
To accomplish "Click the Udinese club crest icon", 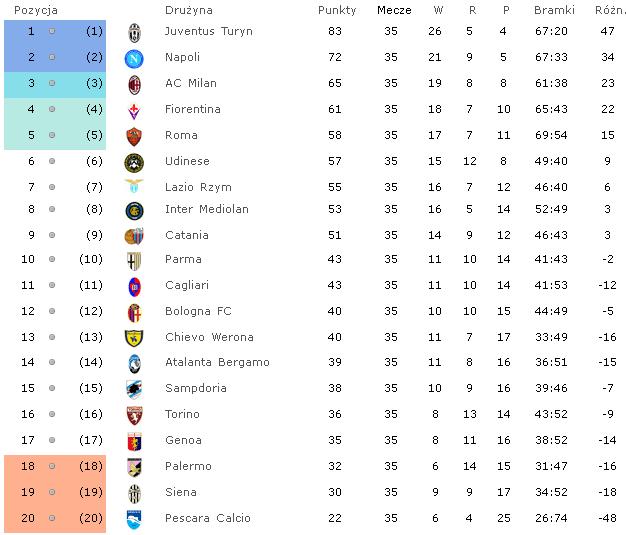I will 134,162.
